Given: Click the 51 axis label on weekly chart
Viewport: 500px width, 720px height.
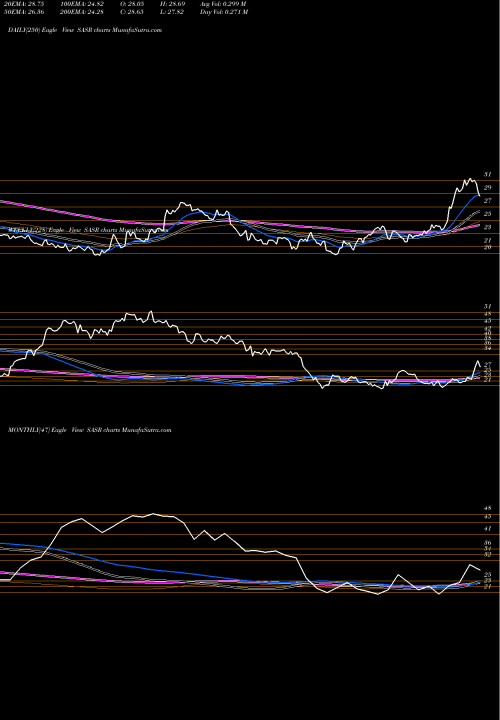Looking at the screenshot, I should point(487,306).
